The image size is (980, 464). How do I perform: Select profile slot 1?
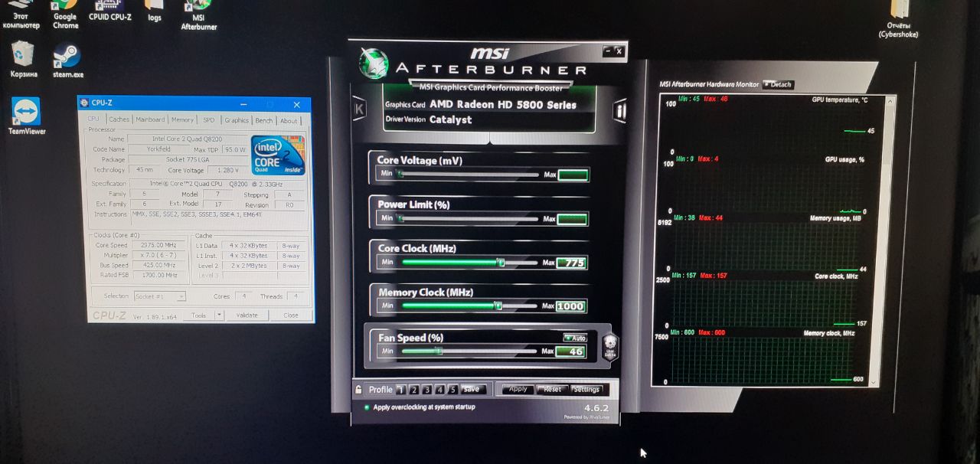(400, 390)
